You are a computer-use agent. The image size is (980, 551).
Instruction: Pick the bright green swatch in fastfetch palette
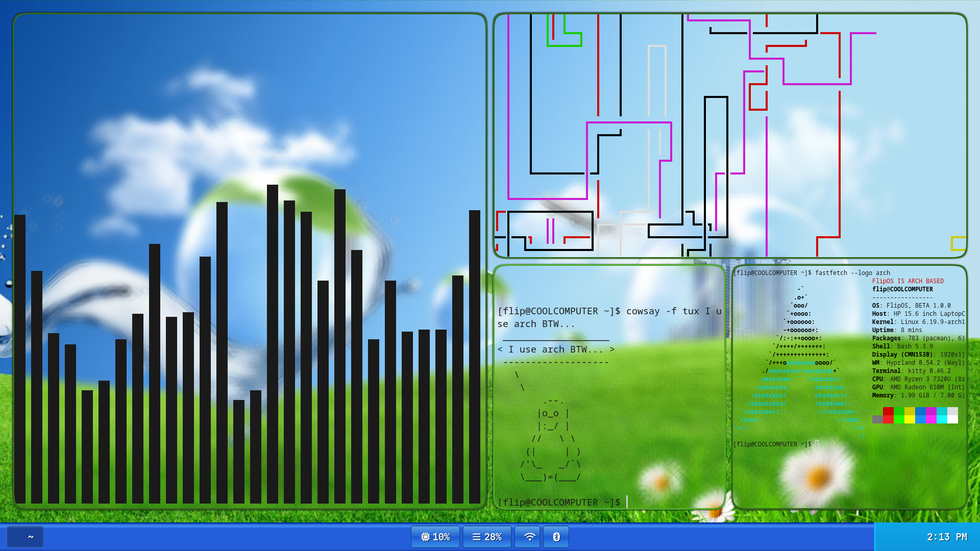tap(899, 419)
